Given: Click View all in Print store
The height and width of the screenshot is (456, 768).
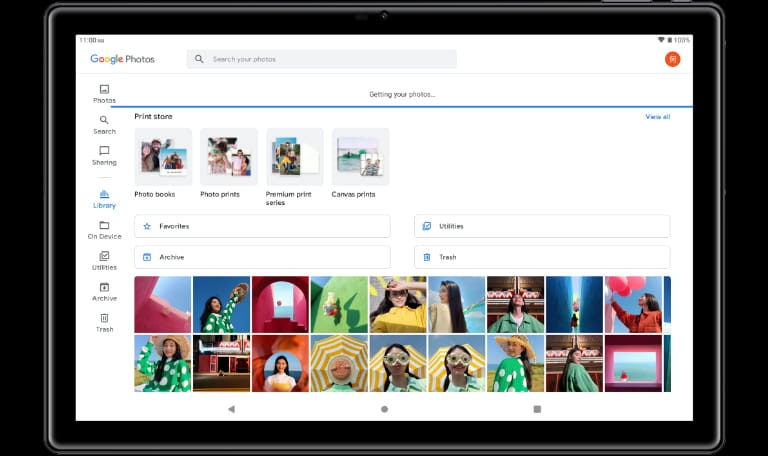Looking at the screenshot, I should 657,117.
